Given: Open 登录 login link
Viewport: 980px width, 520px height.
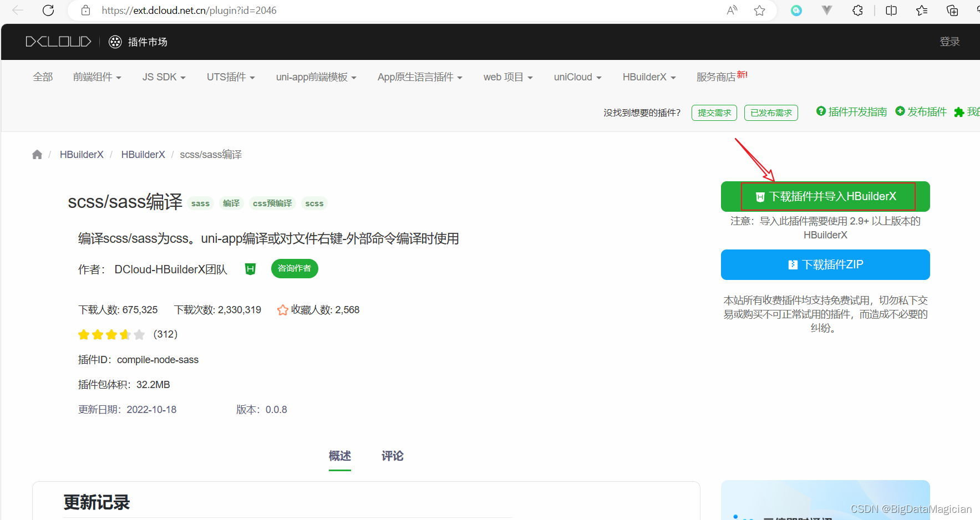Looking at the screenshot, I should pos(949,42).
